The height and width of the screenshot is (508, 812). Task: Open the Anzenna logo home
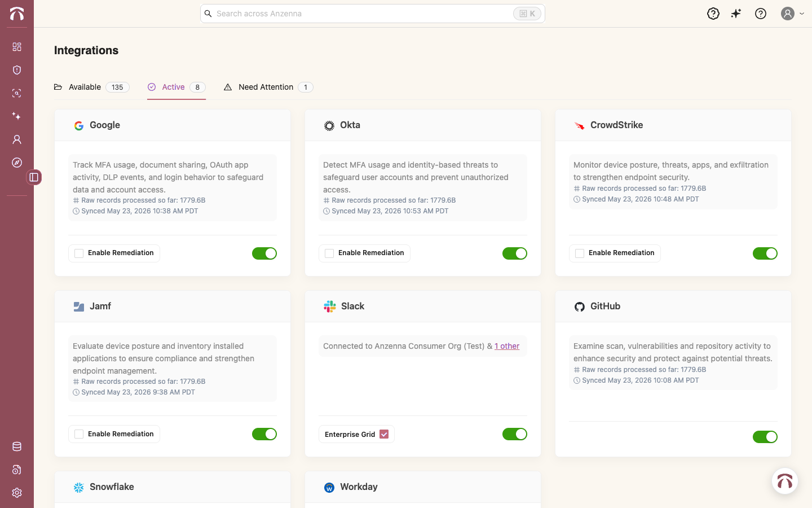[17, 14]
